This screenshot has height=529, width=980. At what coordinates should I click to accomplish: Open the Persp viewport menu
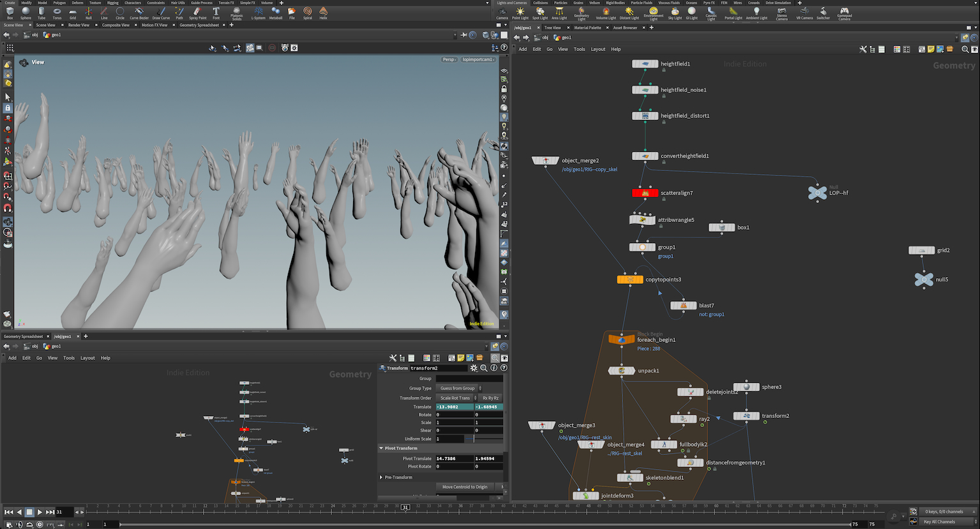coord(449,59)
